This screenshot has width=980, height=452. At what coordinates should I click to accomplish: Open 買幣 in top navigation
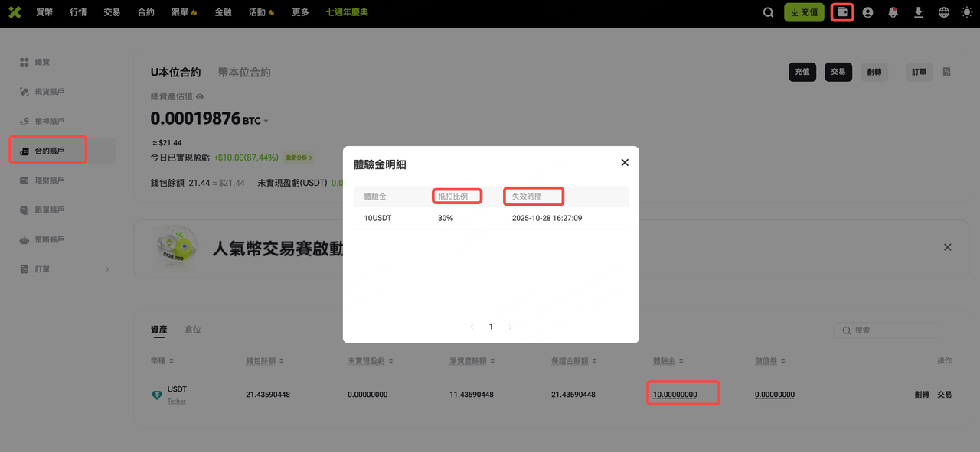point(44,12)
